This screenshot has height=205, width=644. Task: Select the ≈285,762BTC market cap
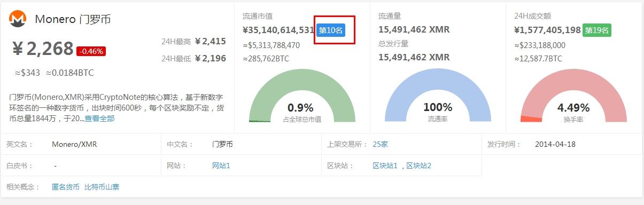click(266, 59)
